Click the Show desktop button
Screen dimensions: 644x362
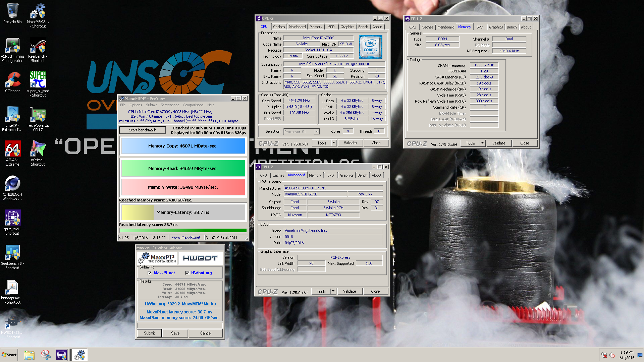tap(640, 355)
